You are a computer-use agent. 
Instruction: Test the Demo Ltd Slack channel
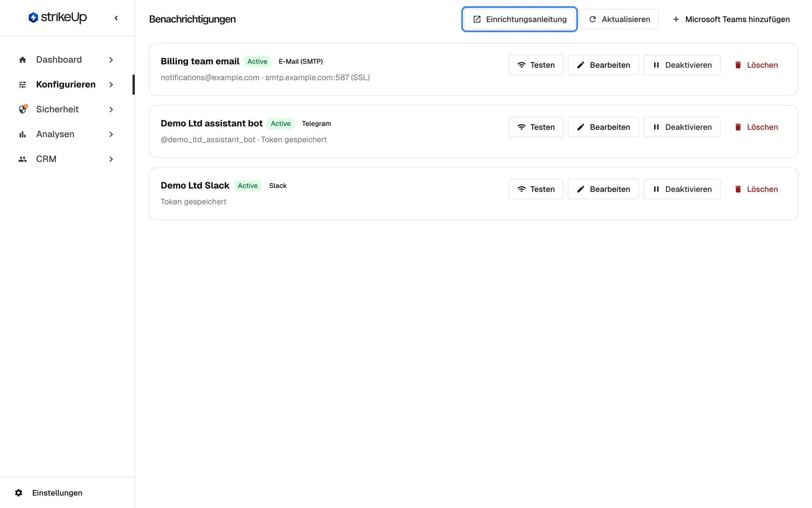536,189
